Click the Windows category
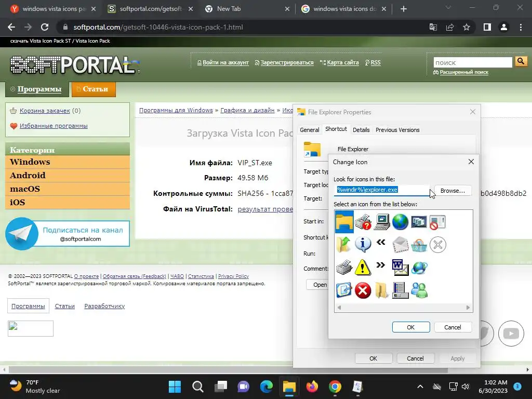This screenshot has height=399, width=532. 68,162
